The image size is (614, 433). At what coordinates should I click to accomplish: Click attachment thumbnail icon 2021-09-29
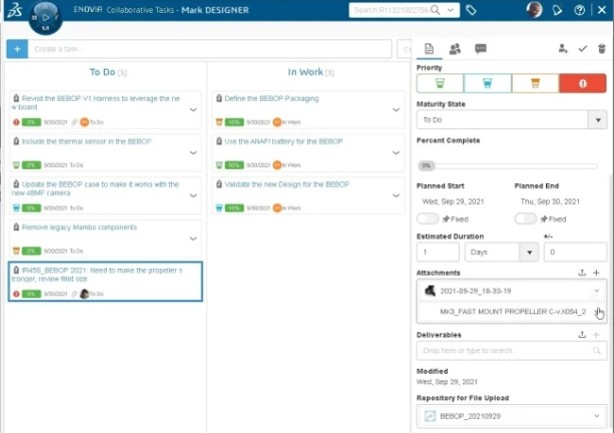pos(430,291)
